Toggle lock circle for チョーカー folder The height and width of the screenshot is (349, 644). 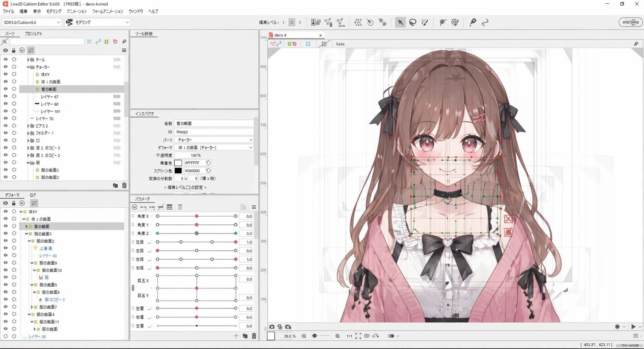point(14,67)
